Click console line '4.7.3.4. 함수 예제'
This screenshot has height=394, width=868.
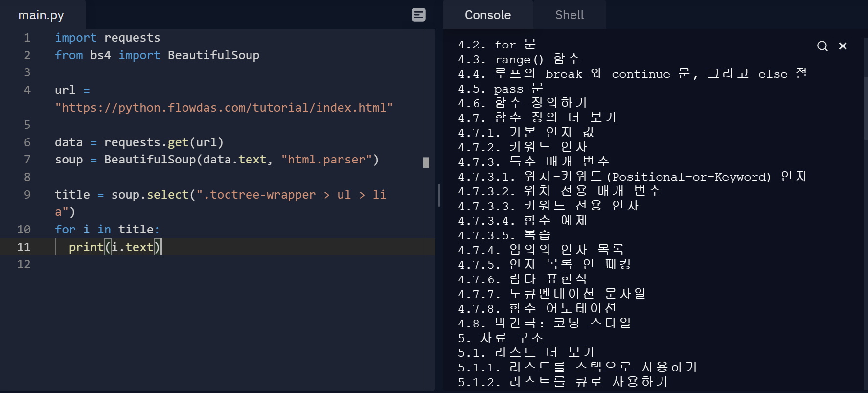pyautogui.click(x=523, y=221)
